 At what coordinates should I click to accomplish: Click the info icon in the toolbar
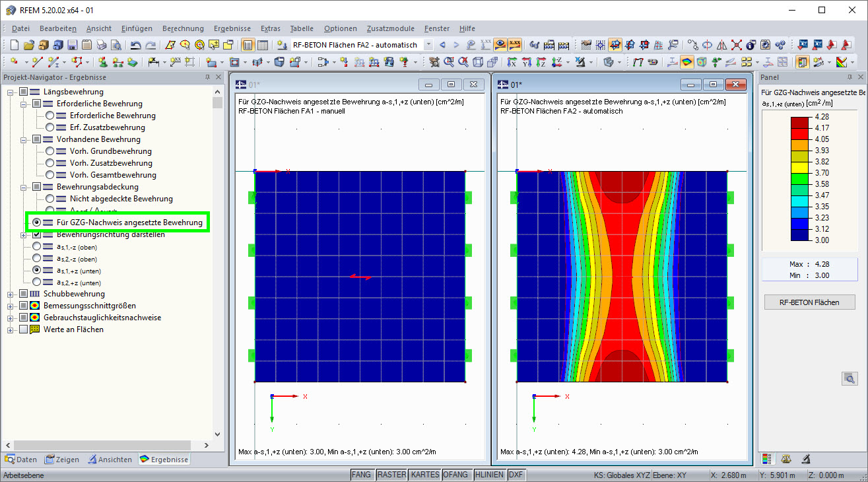(x=749, y=46)
